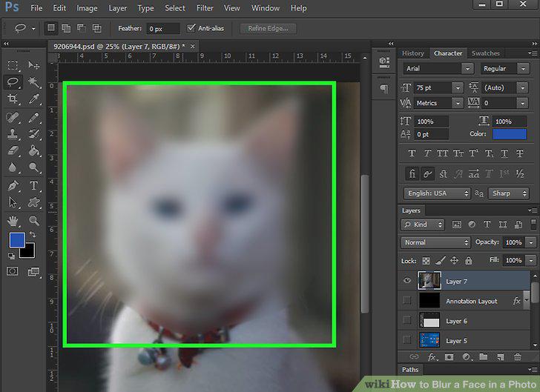Open the (Auto) leading dropdown
Screen dimensions: 540x392
click(x=522, y=87)
